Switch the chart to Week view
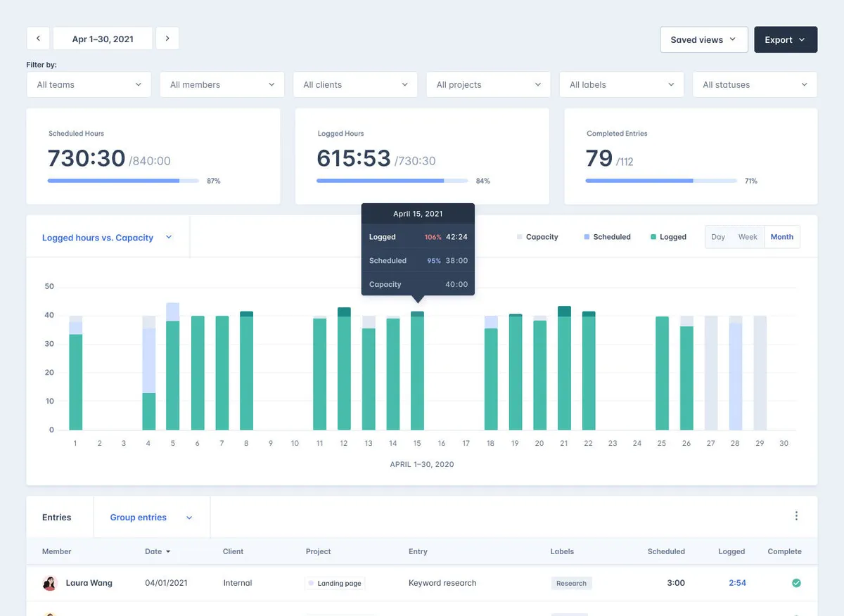This screenshot has width=844, height=616. click(x=748, y=237)
